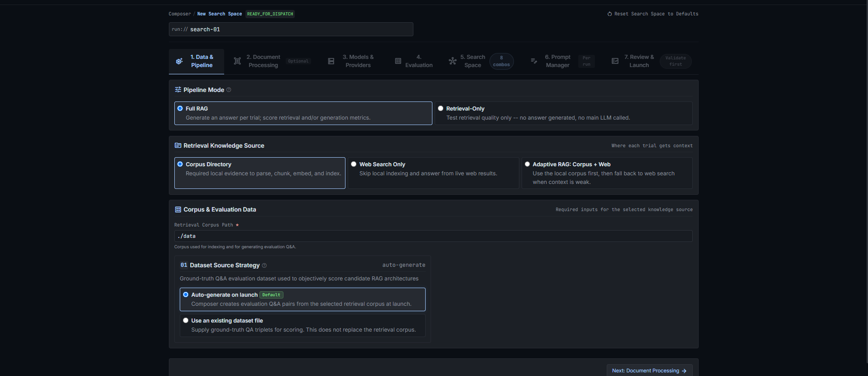868x376 pixels.
Task: Open the 7. Review & Launch tab
Action: click(x=652, y=61)
